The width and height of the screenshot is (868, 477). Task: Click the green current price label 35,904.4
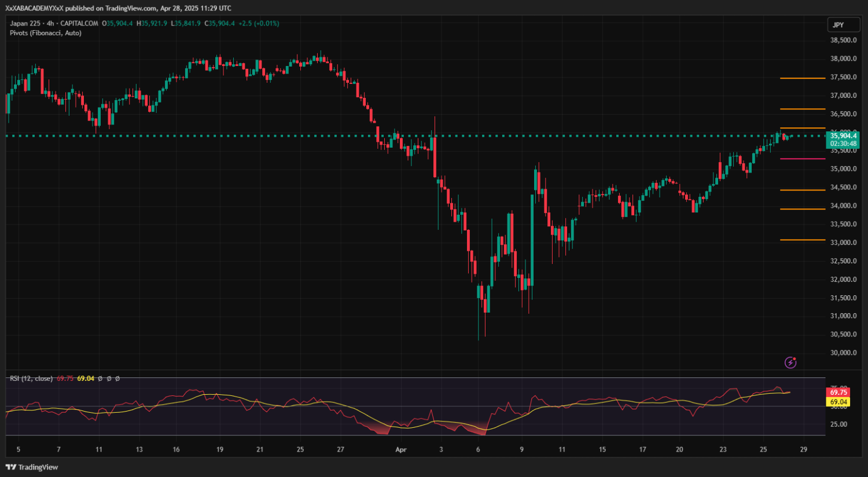843,136
